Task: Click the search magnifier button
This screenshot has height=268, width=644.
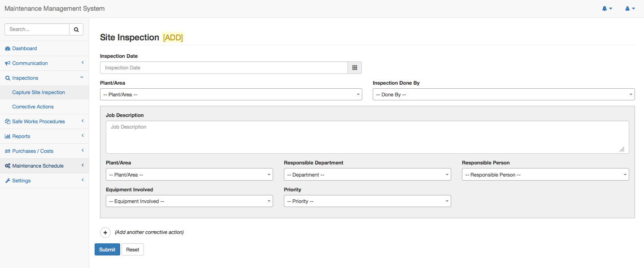Action: point(76,29)
